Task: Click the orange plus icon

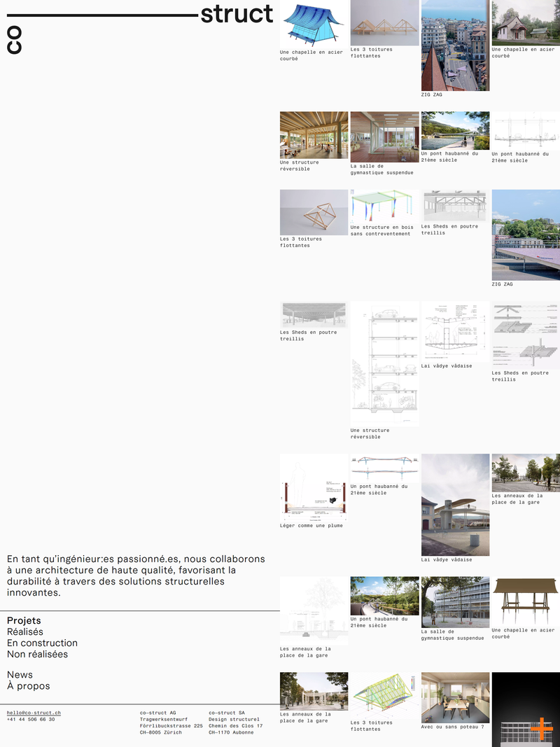Action: (541, 729)
